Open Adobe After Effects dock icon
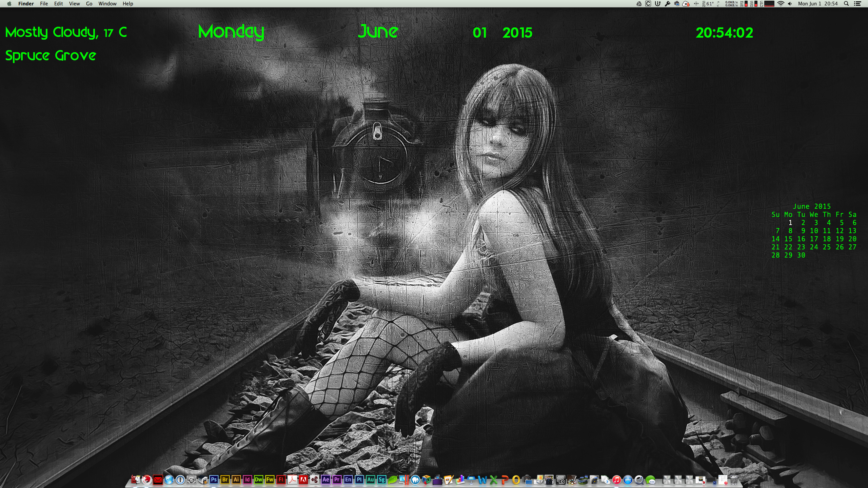Image resolution: width=868 pixels, height=488 pixels. click(325, 480)
